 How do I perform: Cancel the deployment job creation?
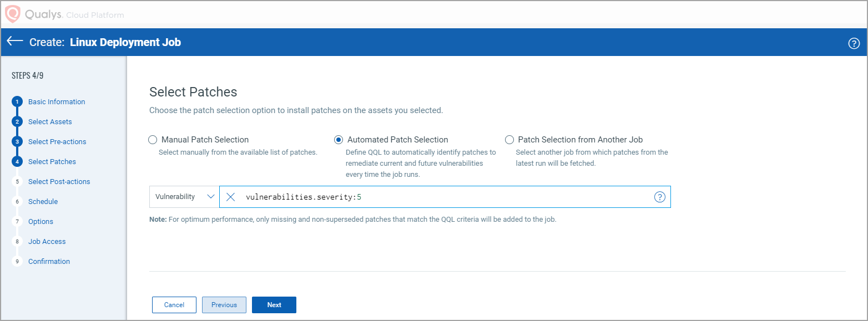(x=174, y=305)
